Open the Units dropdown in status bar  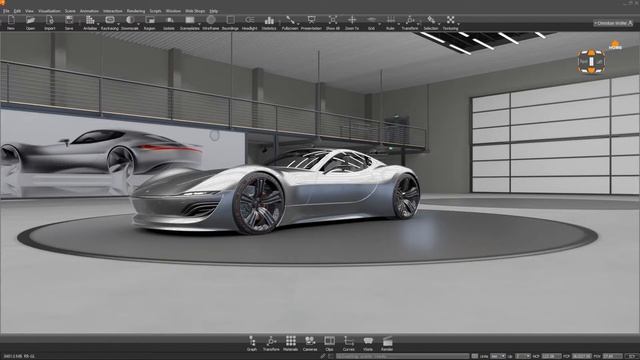(x=498, y=356)
